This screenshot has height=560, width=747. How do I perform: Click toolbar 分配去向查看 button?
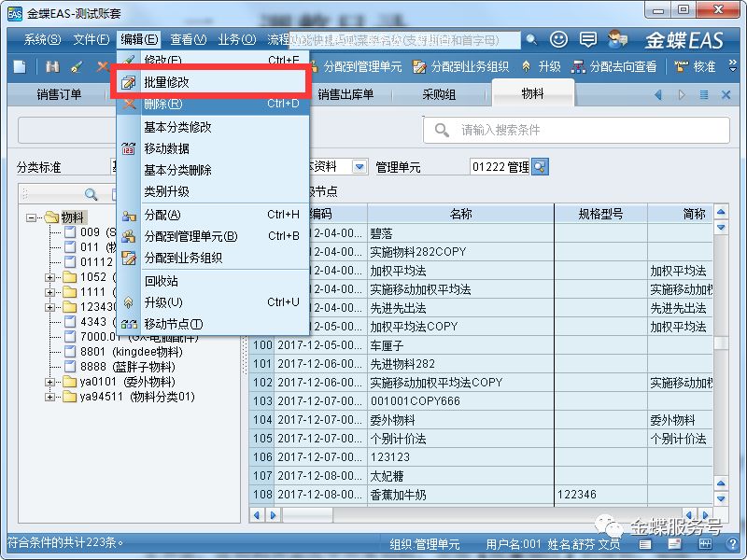[x=614, y=66]
